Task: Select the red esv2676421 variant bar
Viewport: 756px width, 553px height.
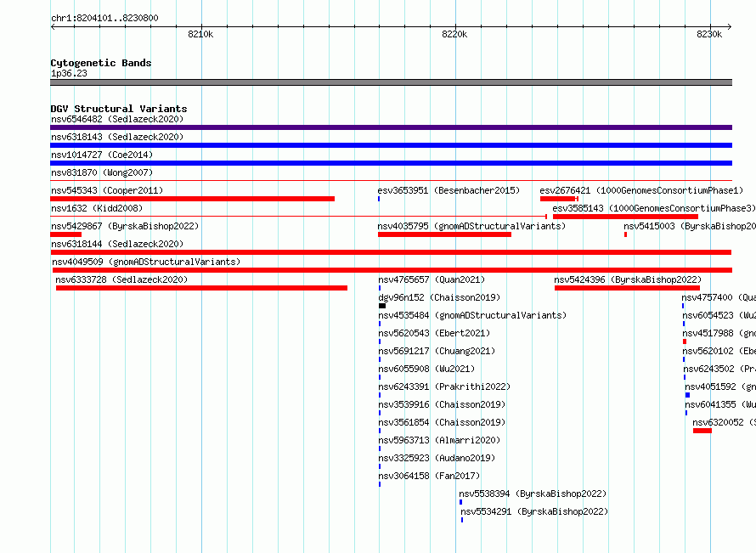Action: tap(559, 199)
